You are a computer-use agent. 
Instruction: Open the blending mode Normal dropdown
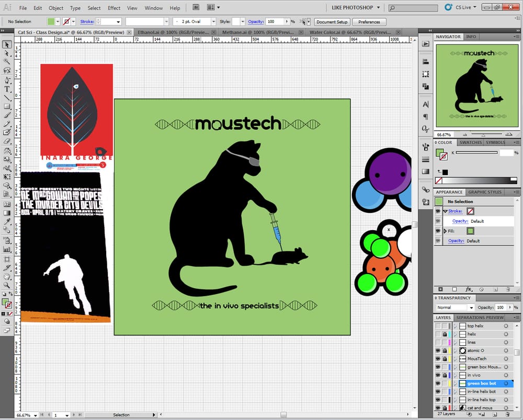pyautogui.click(x=455, y=307)
